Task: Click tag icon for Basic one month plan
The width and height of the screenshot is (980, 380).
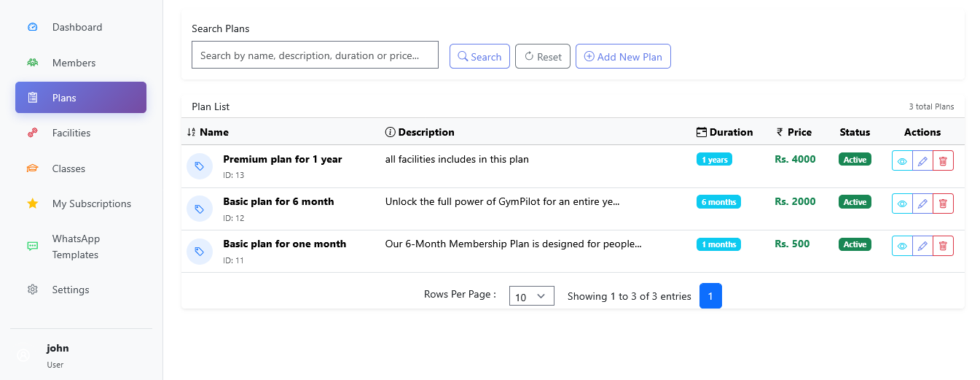Action: 200,251
